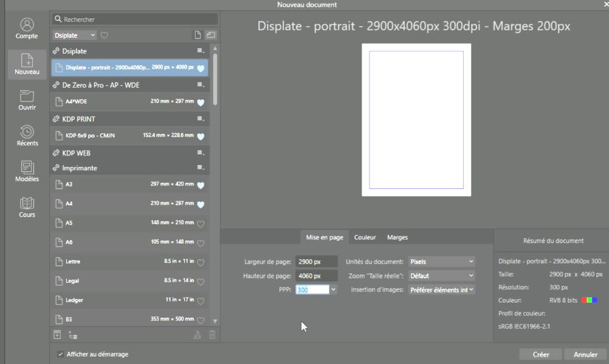Viewport: 609px width, 364px height.
Task: Switch to the Couleur tab
Action: click(x=365, y=238)
